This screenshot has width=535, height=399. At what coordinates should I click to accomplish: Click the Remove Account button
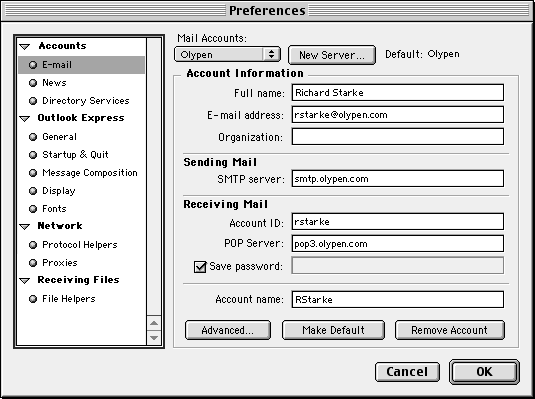tap(449, 330)
